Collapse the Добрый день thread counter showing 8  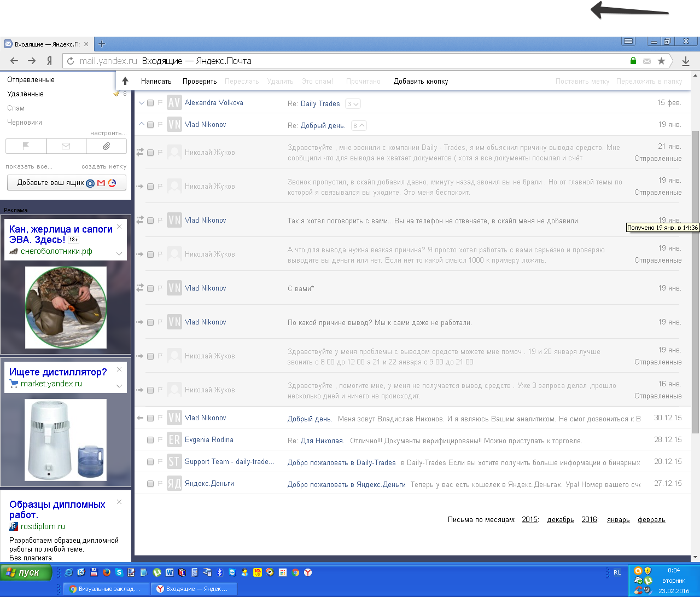coord(359,126)
